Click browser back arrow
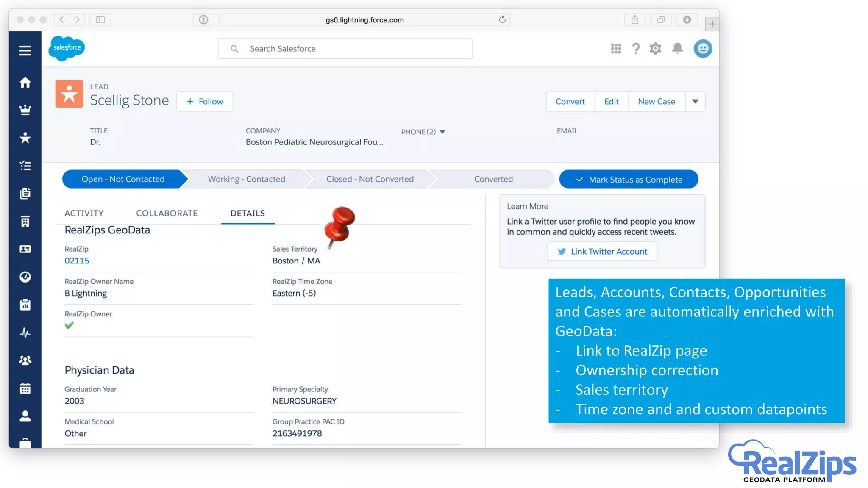Image resolution: width=868 pixels, height=488 pixels. click(x=62, y=19)
